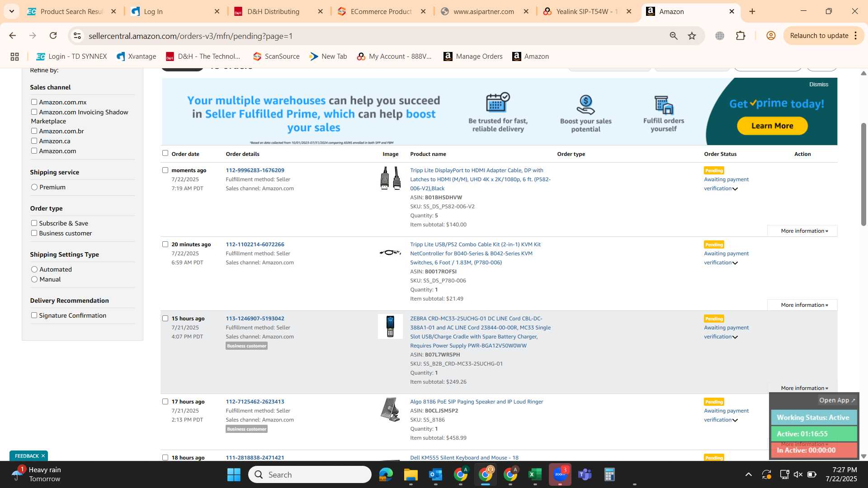Switch to the Log In tab
868x488 pixels.
click(175, 11)
